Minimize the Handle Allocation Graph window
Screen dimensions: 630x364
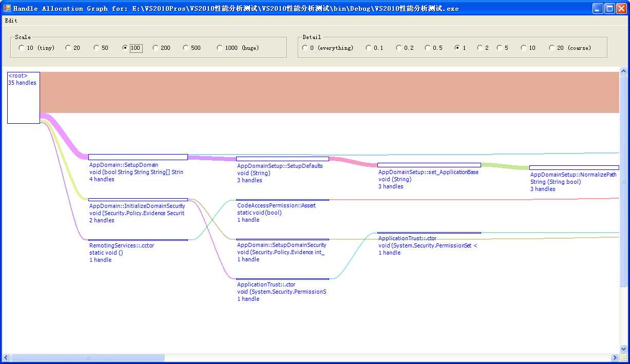pos(598,8)
